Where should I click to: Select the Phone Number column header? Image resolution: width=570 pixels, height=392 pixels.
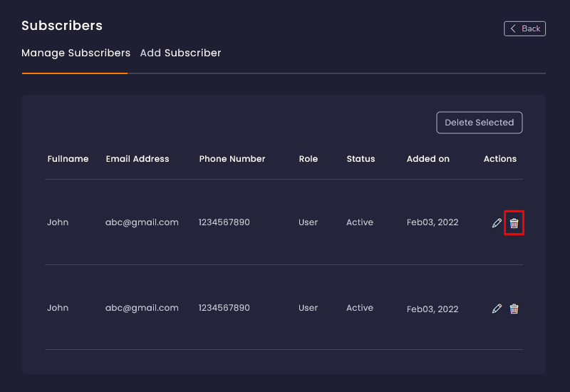pos(232,159)
